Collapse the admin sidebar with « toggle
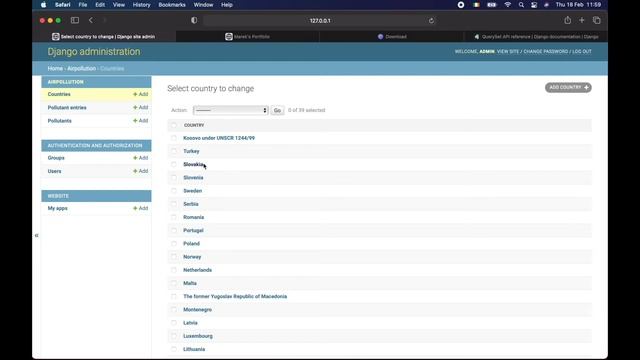640x360 pixels. pos(36,236)
